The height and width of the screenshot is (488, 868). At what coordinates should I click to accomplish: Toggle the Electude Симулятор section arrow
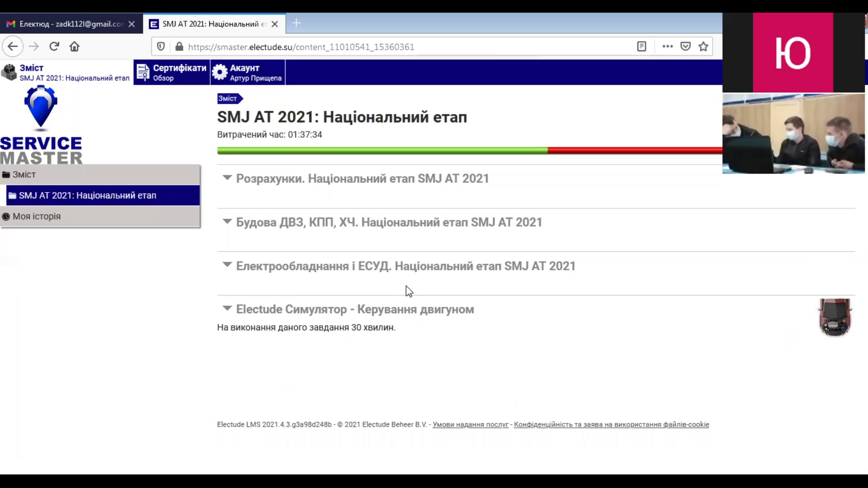(227, 309)
